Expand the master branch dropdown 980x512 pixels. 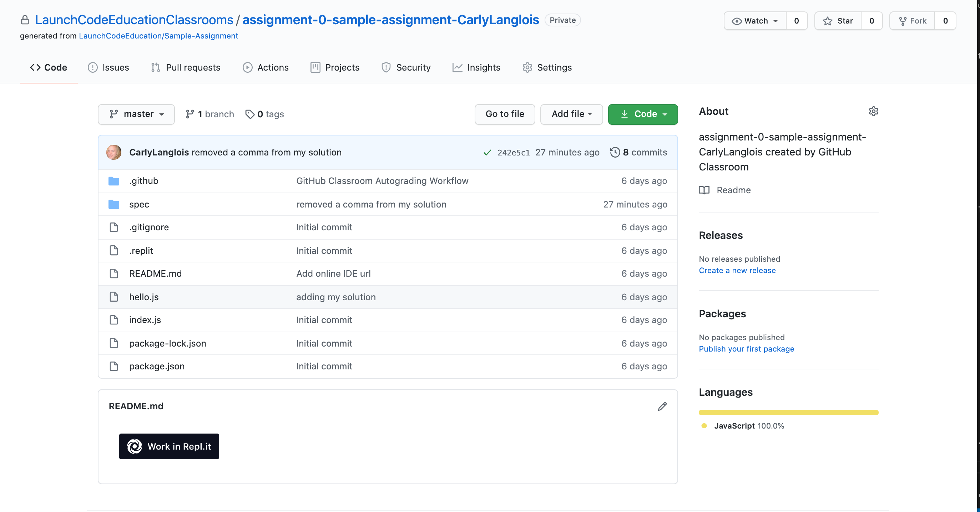(137, 114)
